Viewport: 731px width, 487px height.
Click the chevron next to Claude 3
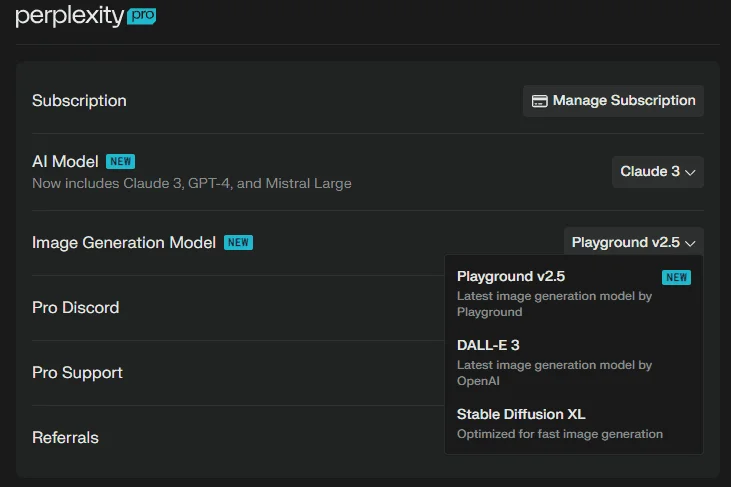690,172
